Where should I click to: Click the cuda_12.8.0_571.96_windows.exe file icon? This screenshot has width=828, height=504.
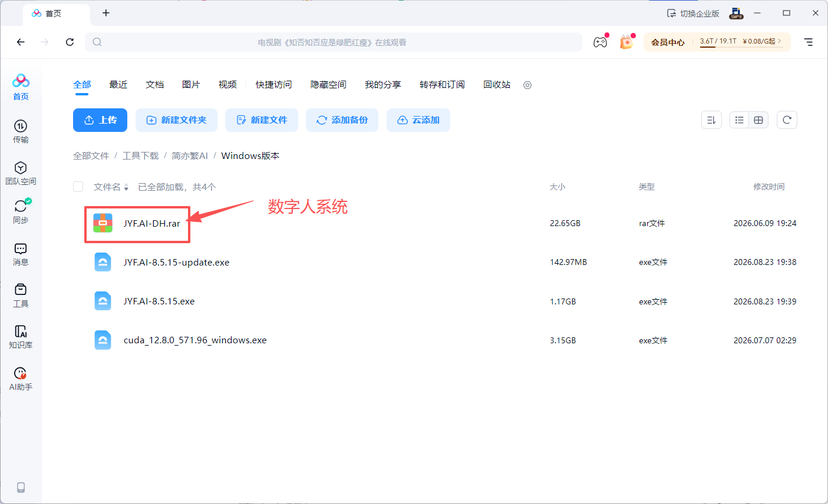(103, 340)
